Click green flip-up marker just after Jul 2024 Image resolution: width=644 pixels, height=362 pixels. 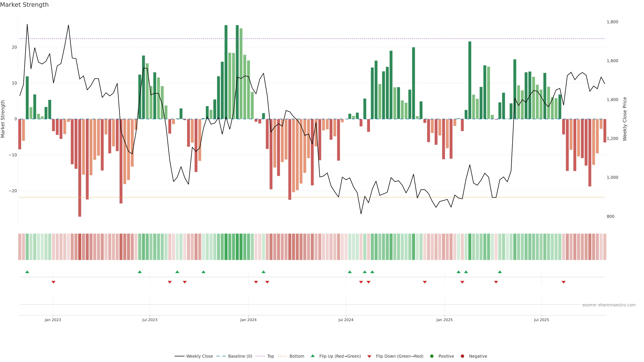(350, 272)
